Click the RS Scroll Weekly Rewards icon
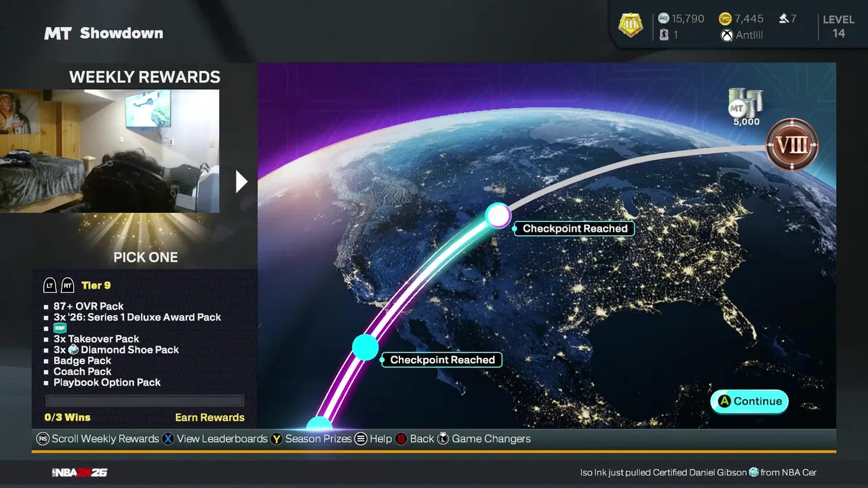Viewport: 868px width, 488px height. coord(43,439)
